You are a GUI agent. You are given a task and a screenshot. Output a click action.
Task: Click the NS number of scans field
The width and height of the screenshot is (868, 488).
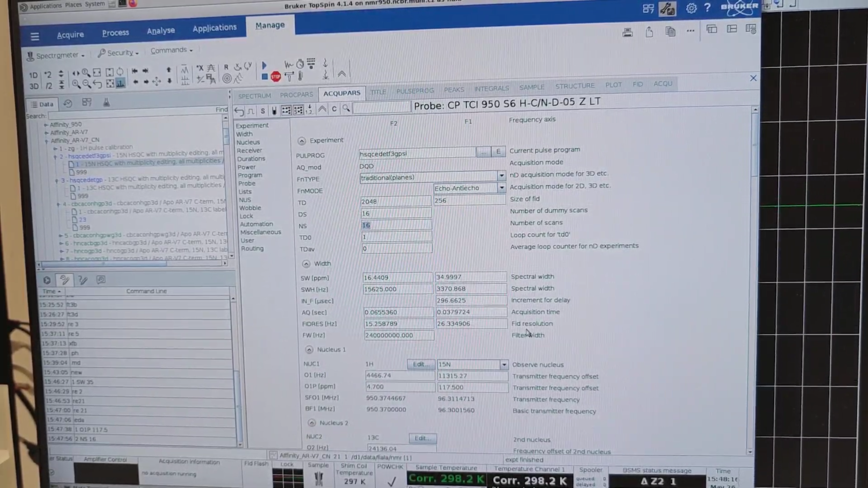396,225
